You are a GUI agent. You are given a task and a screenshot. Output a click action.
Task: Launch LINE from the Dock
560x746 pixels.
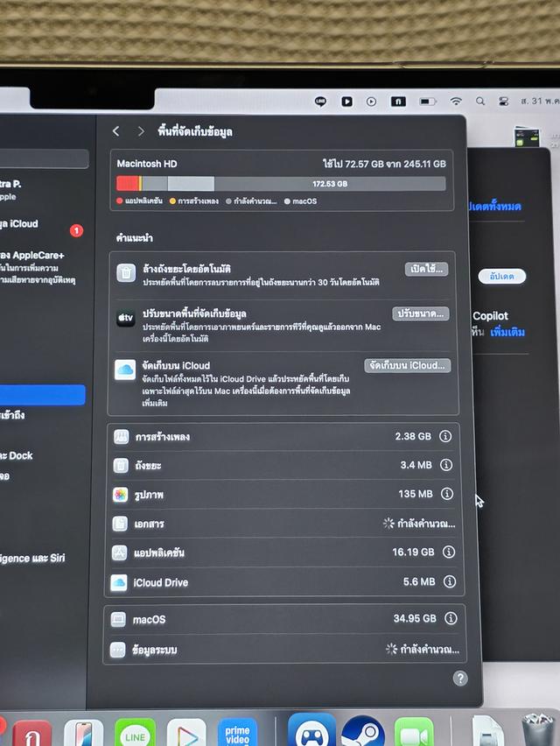click(135, 733)
